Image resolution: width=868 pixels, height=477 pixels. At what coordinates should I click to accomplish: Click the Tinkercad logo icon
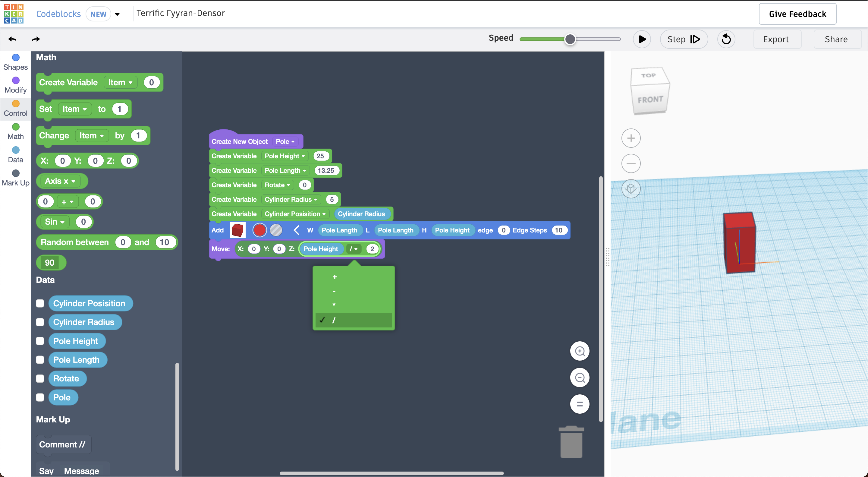point(14,14)
